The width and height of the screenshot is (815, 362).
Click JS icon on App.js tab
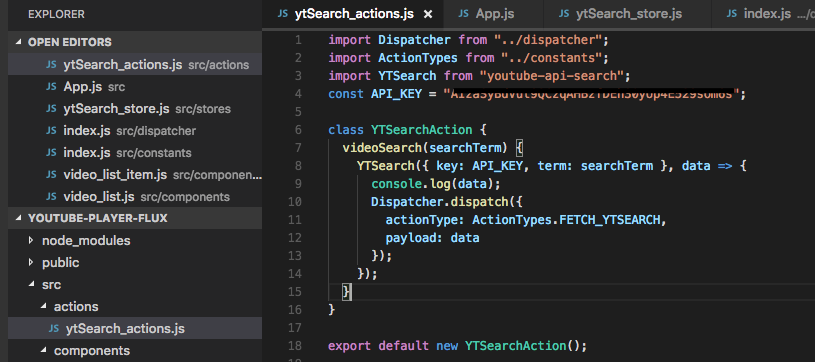point(464,14)
